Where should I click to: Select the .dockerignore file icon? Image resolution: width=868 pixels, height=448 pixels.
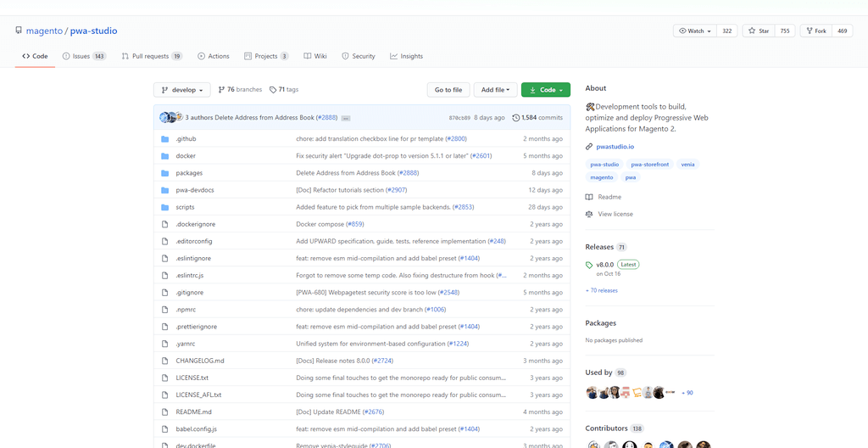[x=164, y=224]
